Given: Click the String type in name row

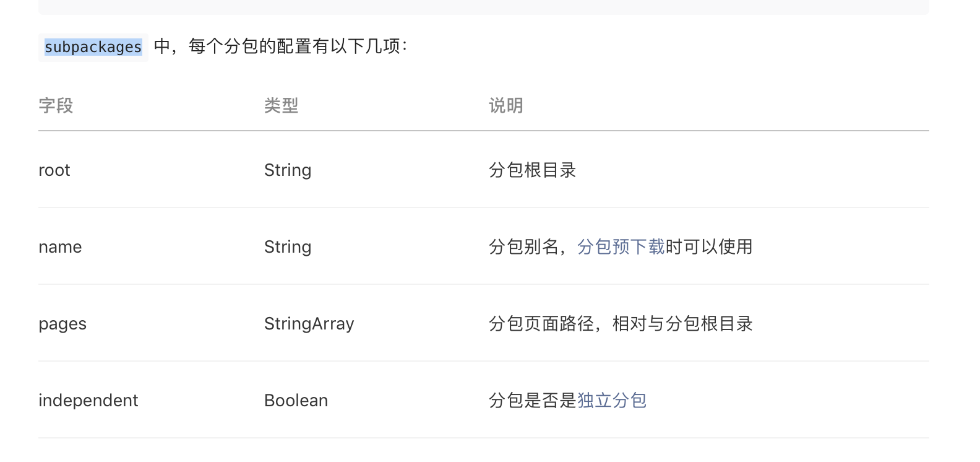Looking at the screenshot, I should [x=288, y=246].
